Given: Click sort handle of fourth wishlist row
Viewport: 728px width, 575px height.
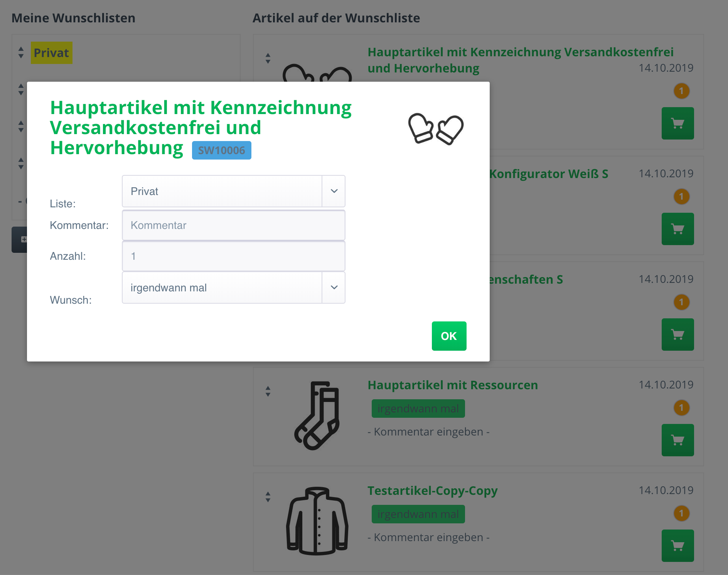Looking at the screenshot, I should (21, 163).
